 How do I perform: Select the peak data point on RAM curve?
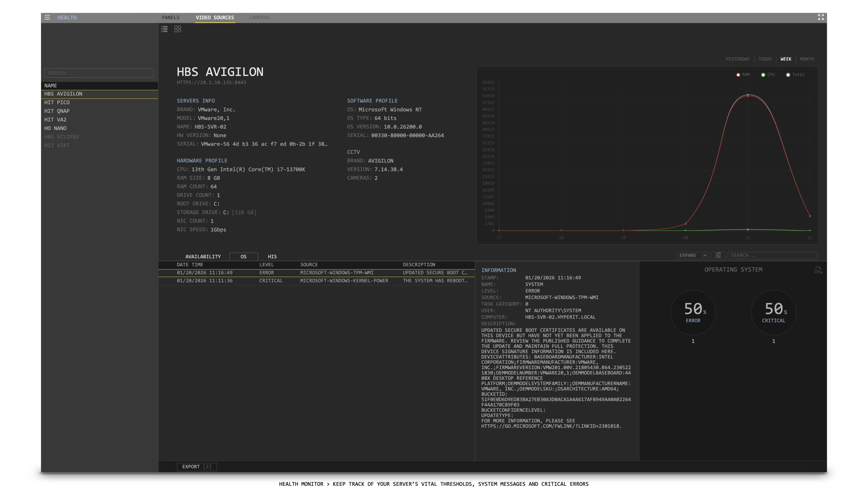click(x=748, y=96)
